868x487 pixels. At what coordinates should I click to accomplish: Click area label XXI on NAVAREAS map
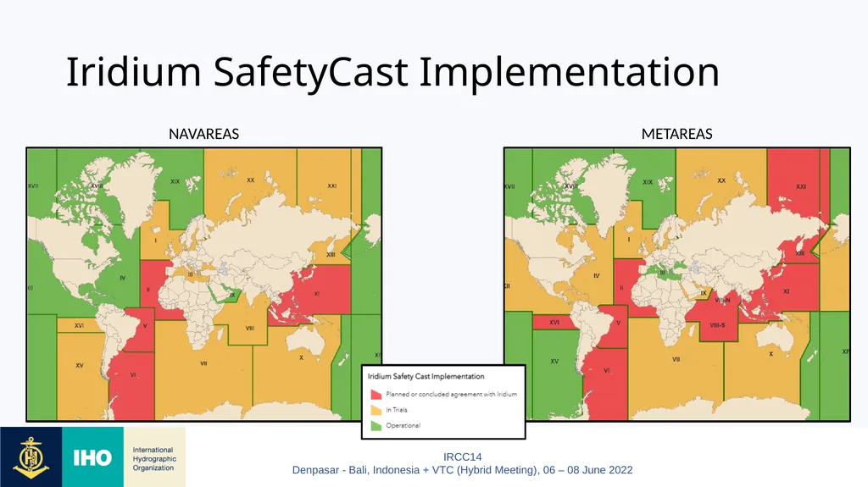tap(332, 186)
